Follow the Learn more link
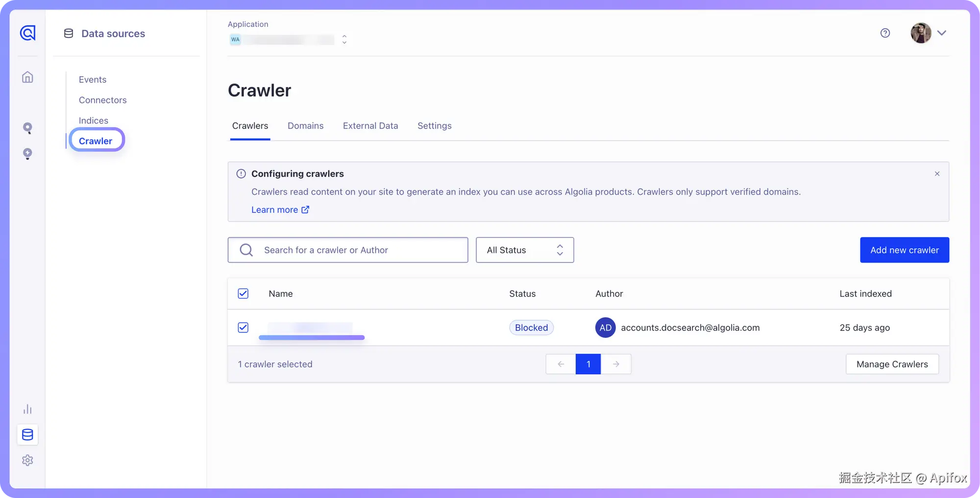The image size is (980, 498). coord(280,210)
